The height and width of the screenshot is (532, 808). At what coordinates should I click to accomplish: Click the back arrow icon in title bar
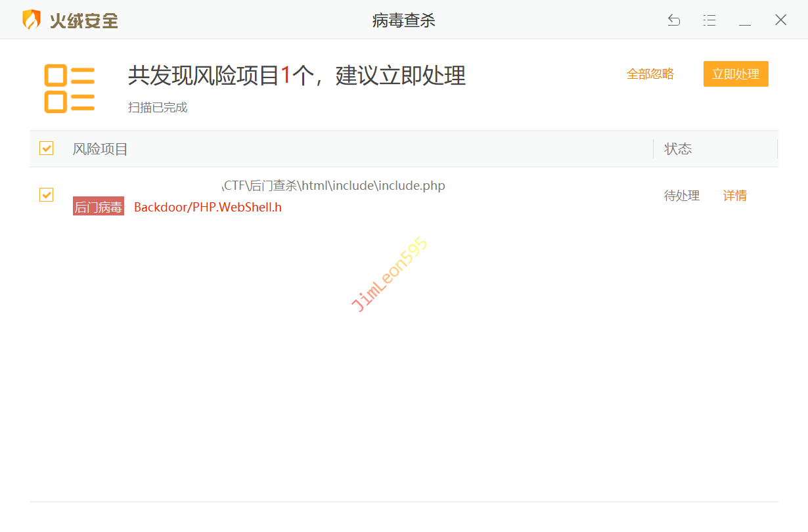(x=673, y=20)
